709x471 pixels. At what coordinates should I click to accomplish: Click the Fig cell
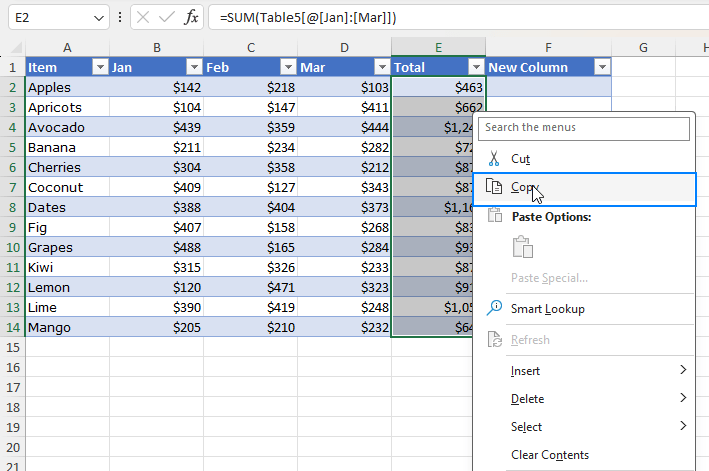pyautogui.click(x=67, y=227)
